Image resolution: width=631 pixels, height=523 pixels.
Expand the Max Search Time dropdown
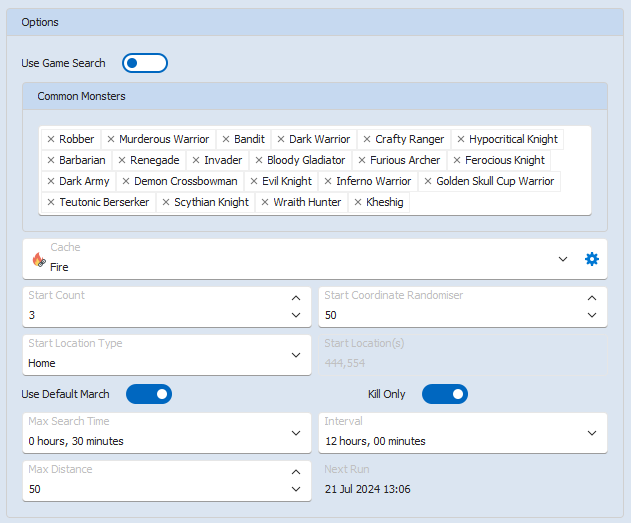(295, 433)
